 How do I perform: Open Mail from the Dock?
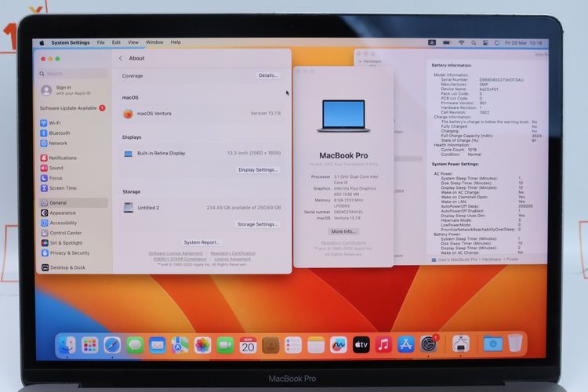158,345
